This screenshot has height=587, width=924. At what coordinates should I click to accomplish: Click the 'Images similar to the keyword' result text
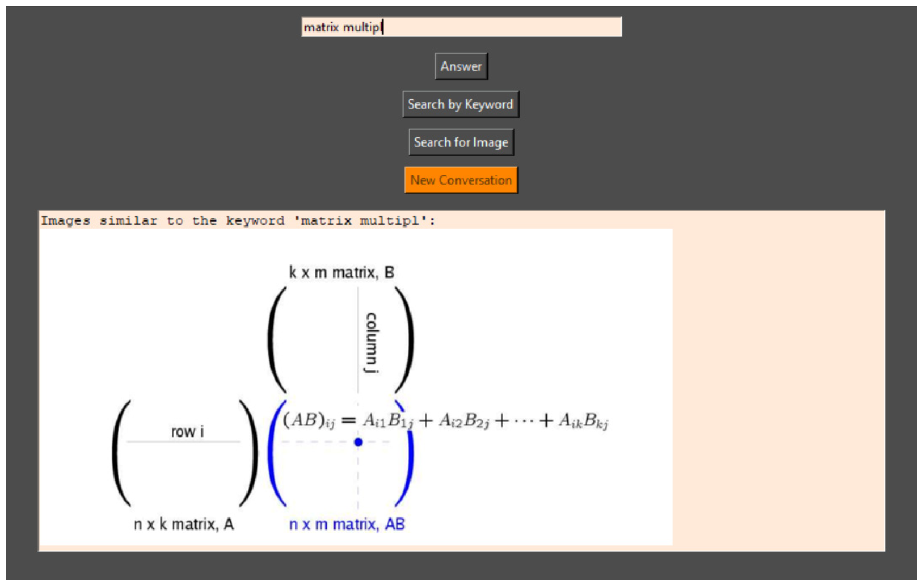(x=238, y=221)
